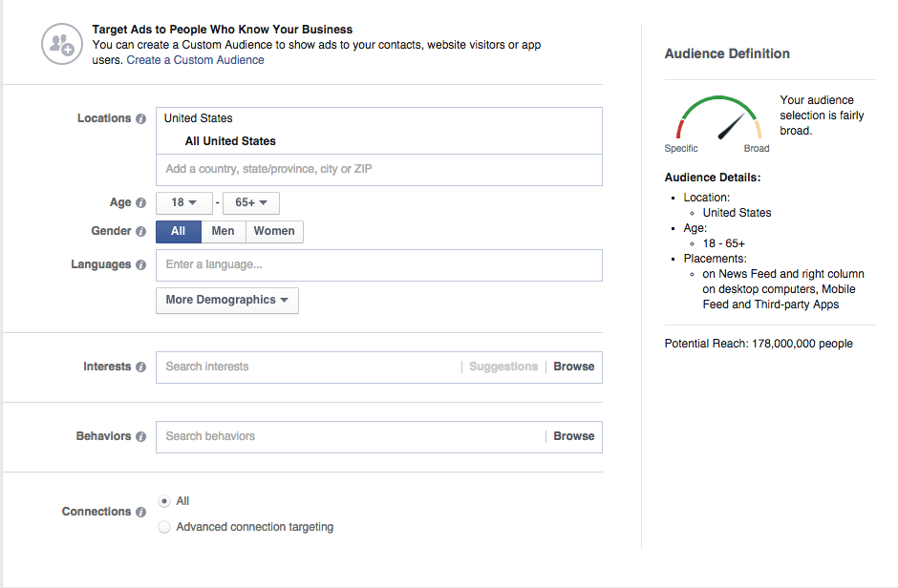Select the Women targeting tab
The height and width of the screenshot is (588, 898).
tap(274, 231)
